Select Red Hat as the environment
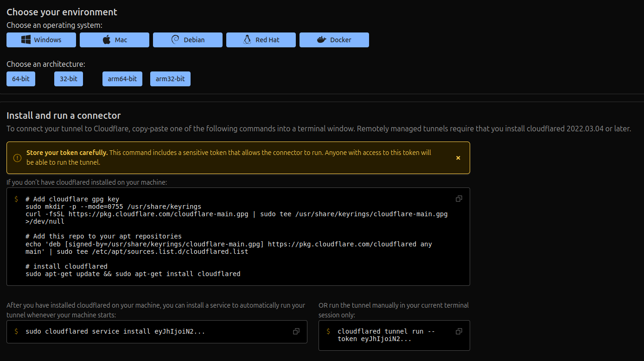 coord(261,40)
